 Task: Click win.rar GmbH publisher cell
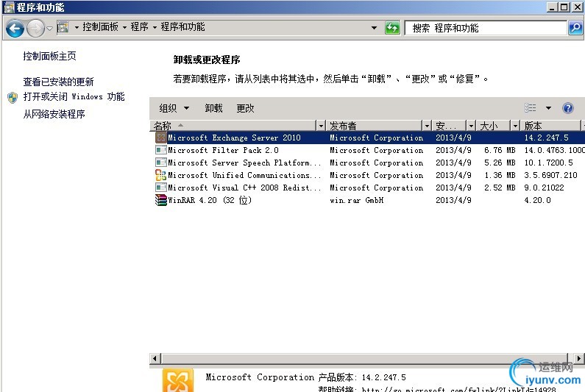tap(357, 200)
